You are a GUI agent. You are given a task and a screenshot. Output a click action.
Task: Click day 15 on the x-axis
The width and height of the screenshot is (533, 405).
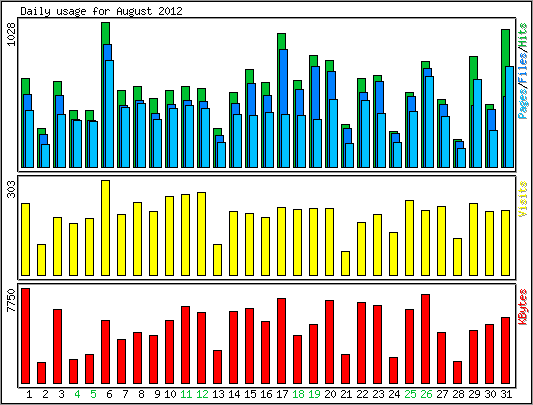coord(250,394)
